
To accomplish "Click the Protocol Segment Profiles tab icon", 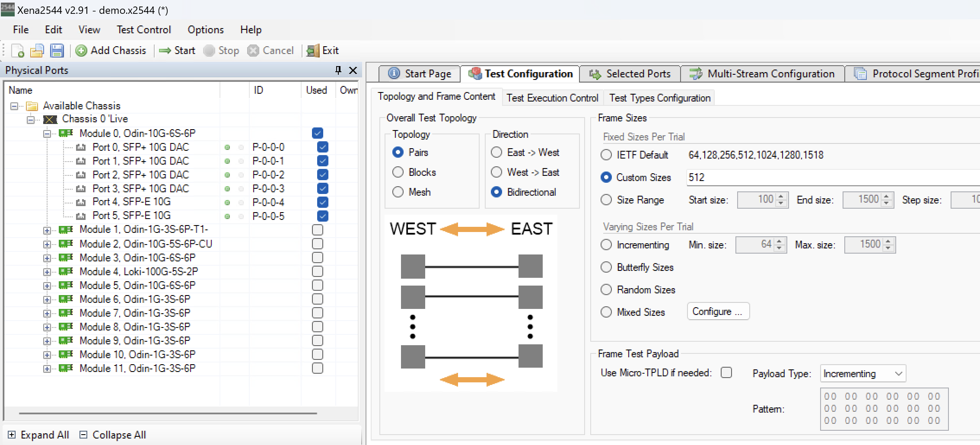I will pos(860,74).
